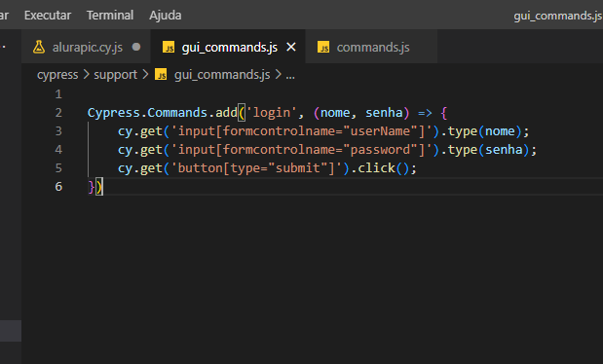Click closing brace on line 6

[x=91, y=187]
